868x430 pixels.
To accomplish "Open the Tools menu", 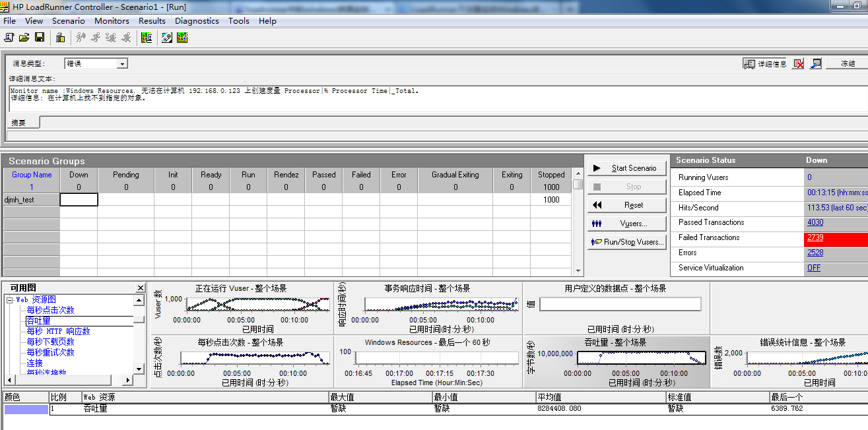I will coord(239,20).
